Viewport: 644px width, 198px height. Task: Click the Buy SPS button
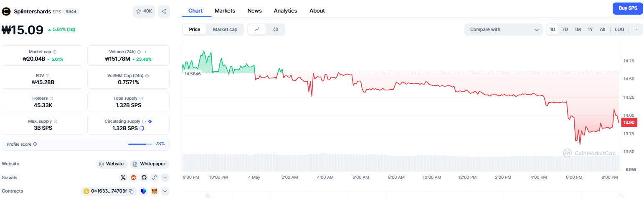(x=628, y=8)
